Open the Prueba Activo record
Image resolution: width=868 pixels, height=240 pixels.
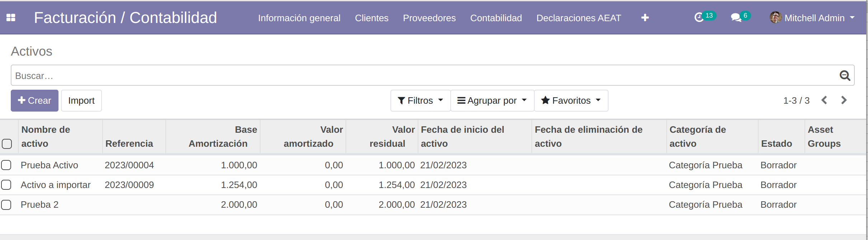point(50,165)
